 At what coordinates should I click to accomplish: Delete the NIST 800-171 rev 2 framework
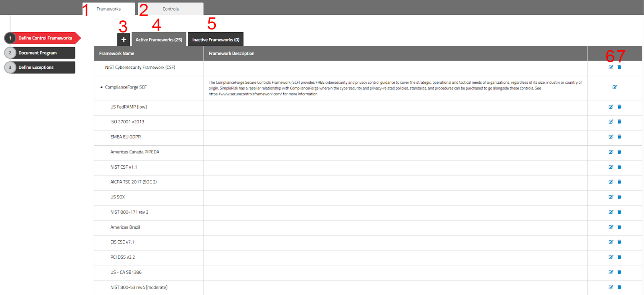pos(619,212)
